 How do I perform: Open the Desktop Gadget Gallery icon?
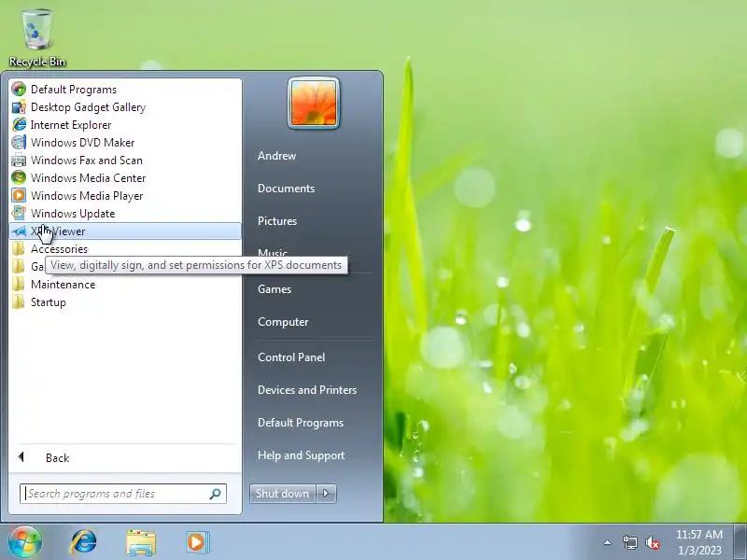pyautogui.click(x=19, y=107)
